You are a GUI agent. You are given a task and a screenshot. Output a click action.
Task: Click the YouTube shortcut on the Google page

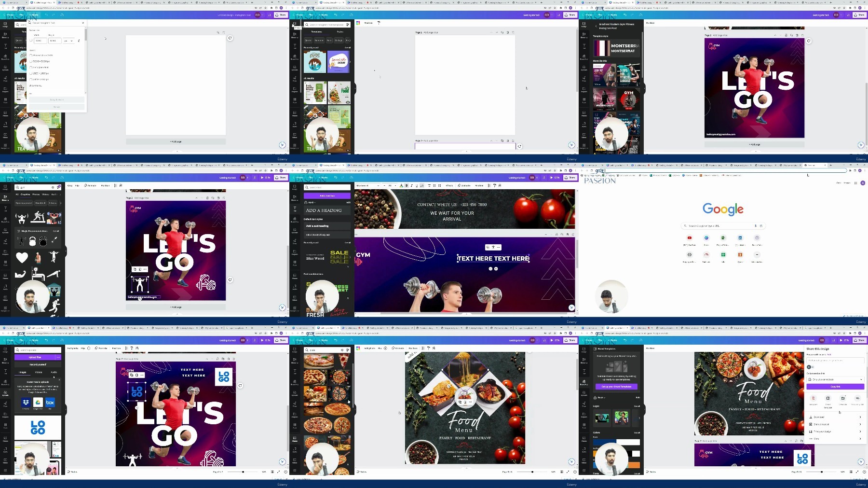click(x=690, y=238)
